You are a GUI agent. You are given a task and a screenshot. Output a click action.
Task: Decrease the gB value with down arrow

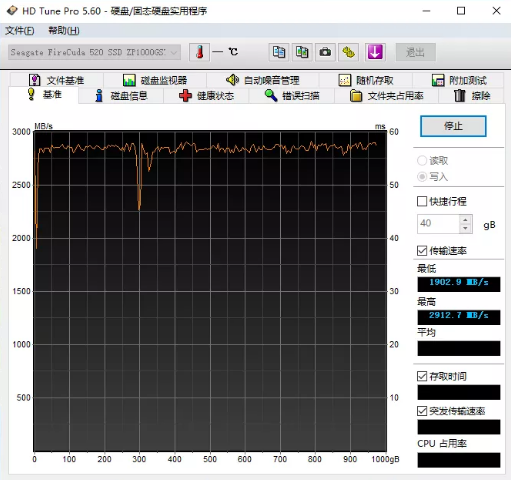click(x=465, y=228)
